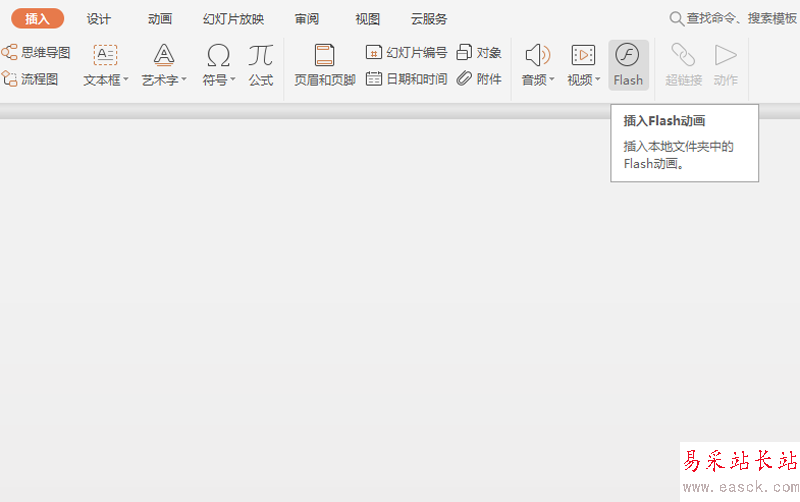Expand the 音频 dropdown arrow

point(552,80)
